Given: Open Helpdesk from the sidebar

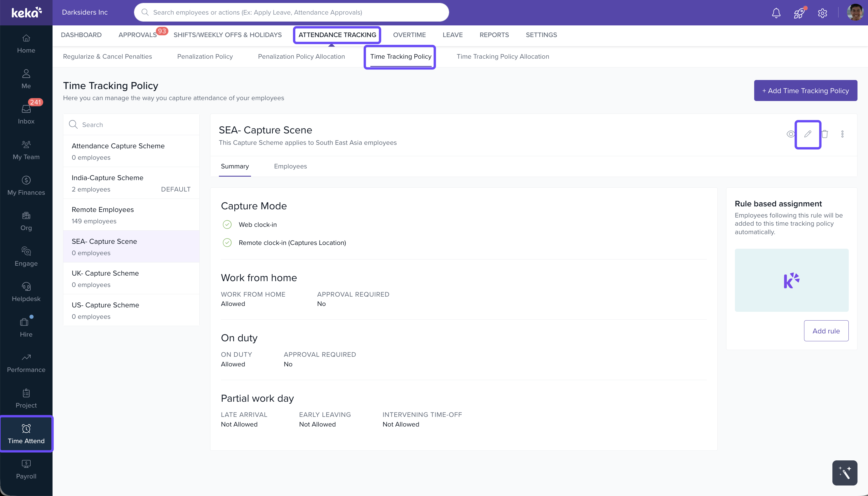Looking at the screenshot, I should 26,292.
